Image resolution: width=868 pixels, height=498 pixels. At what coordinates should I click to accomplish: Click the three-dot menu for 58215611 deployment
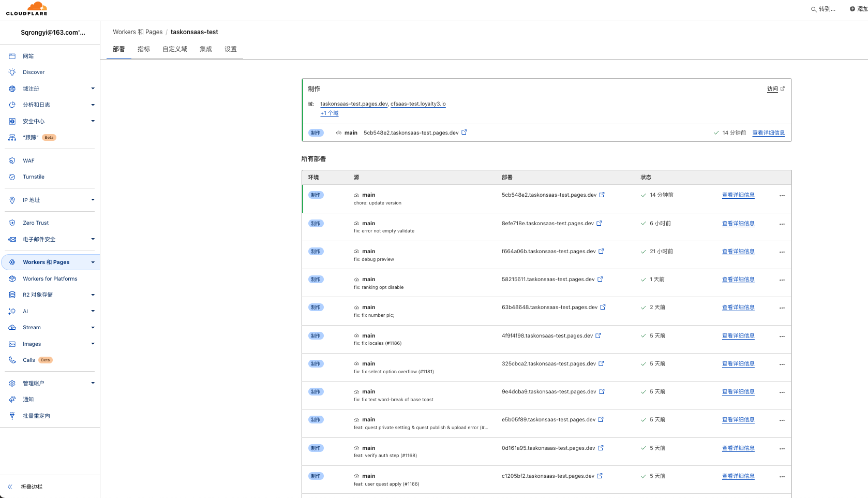(782, 280)
